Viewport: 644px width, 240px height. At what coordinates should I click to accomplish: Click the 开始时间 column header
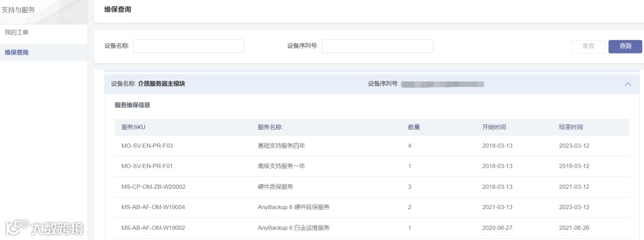[494, 127]
